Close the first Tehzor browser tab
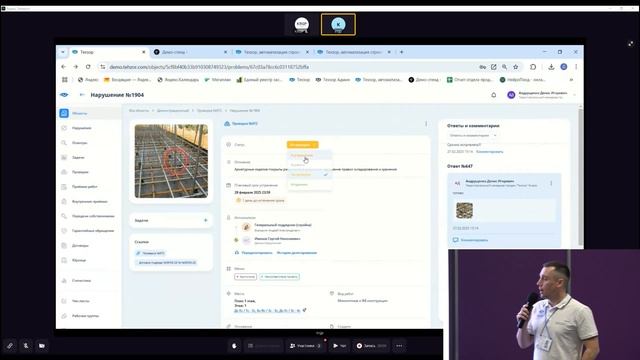The height and width of the screenshot is (360, 640). 144,52
